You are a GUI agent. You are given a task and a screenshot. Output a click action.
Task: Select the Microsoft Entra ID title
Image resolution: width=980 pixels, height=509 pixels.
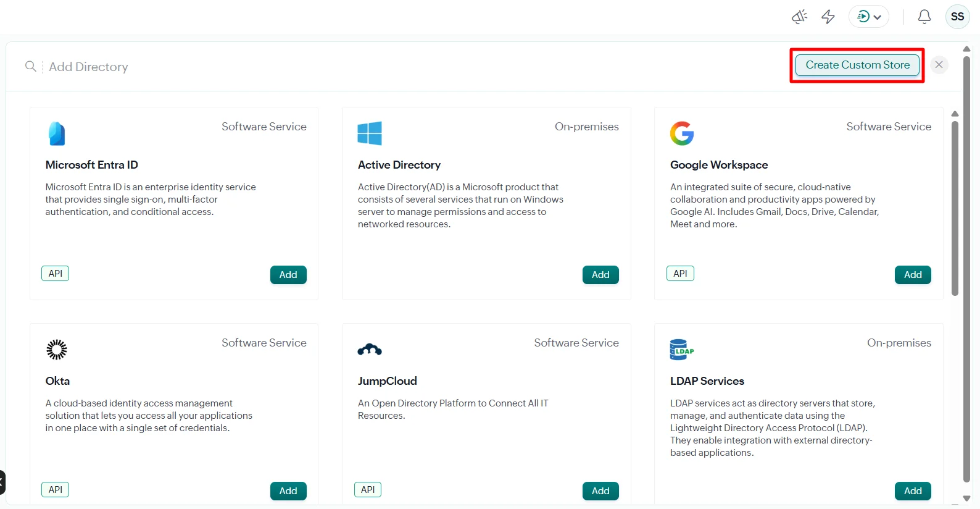point(91,165)
